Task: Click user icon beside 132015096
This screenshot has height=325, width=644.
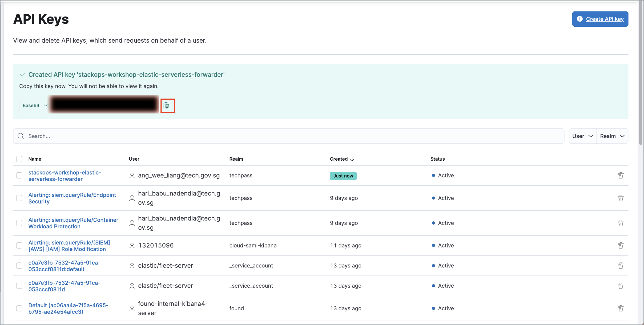Action: point(132,246)
